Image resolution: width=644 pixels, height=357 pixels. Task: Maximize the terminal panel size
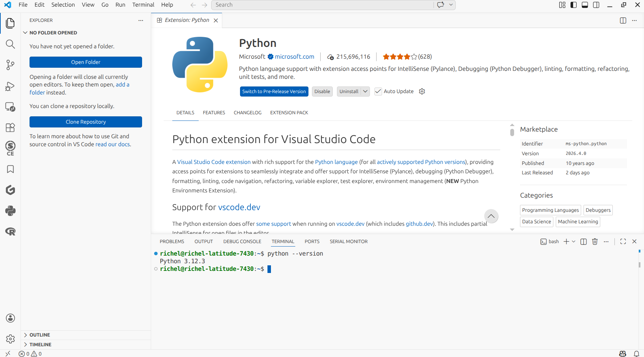tap(623, 241)
